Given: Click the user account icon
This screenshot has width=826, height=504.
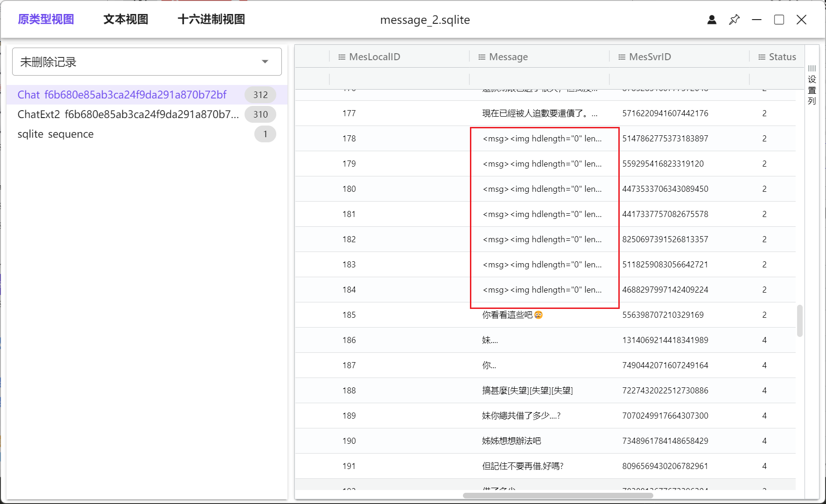Looking at the screenshot, I should click(x=712, y=20).
